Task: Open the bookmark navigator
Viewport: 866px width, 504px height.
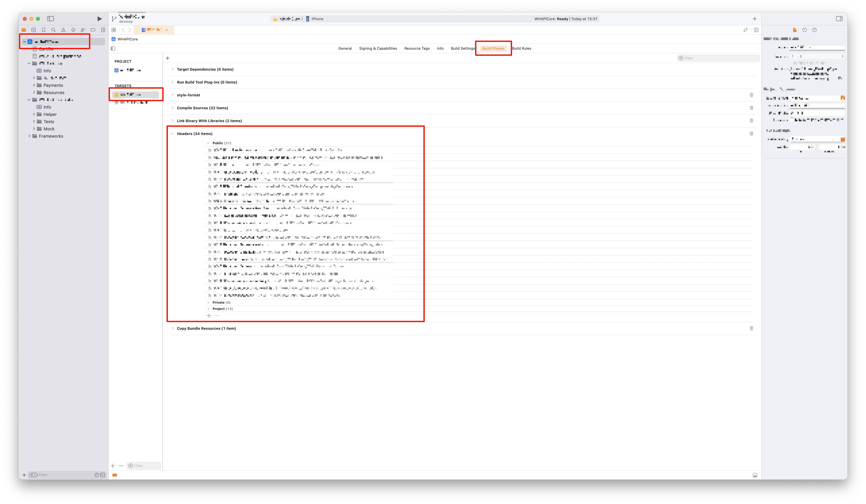Action: click(x=44, y=30)
